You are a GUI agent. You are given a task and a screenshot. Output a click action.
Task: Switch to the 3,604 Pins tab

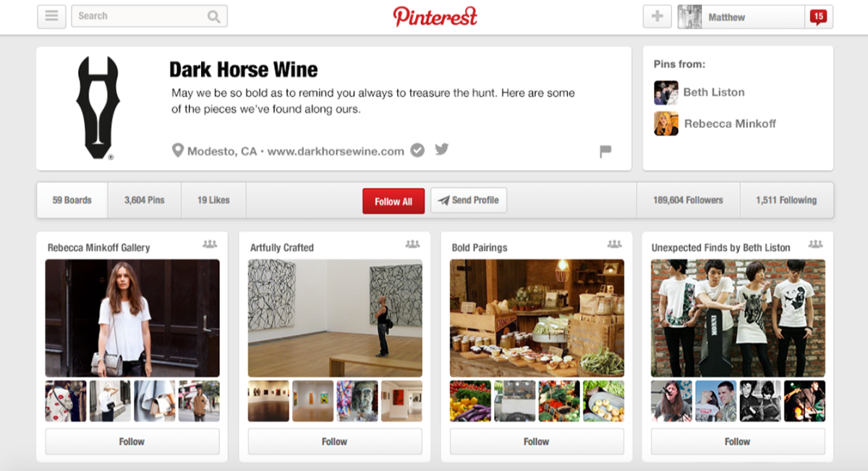[145, 200]
